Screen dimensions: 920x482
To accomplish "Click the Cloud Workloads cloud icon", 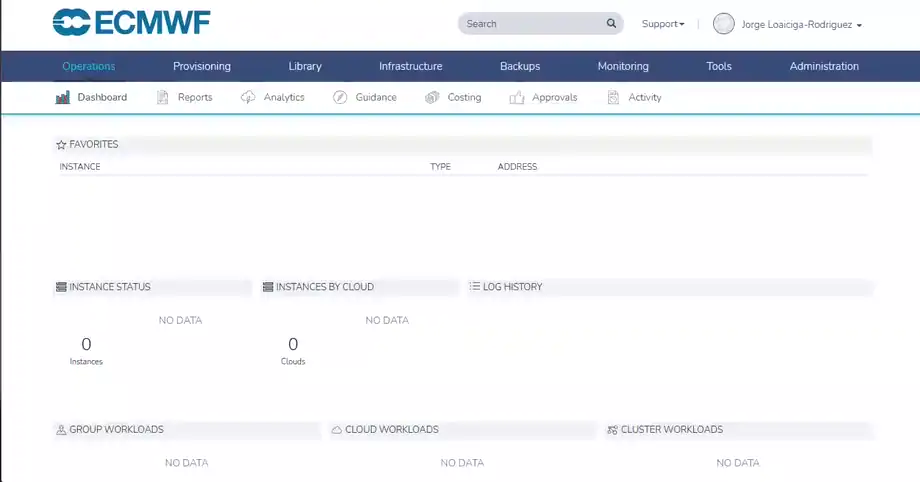I will point(337,430).
